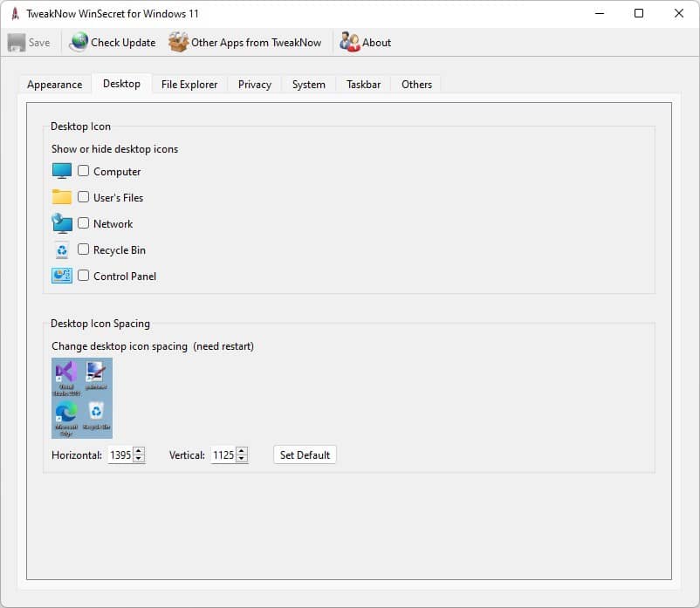Tick the Control Panel checkbox

click(x=83, y=276)
